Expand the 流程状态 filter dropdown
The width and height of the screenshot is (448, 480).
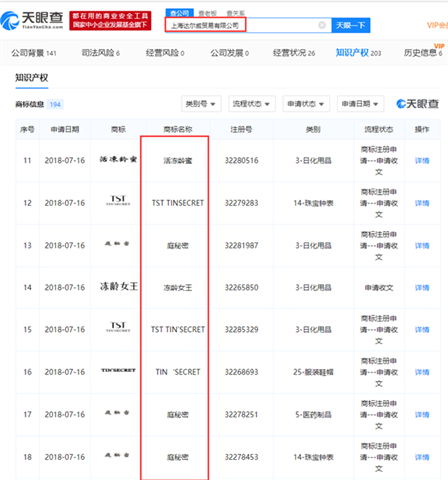(x=252, y=104)
